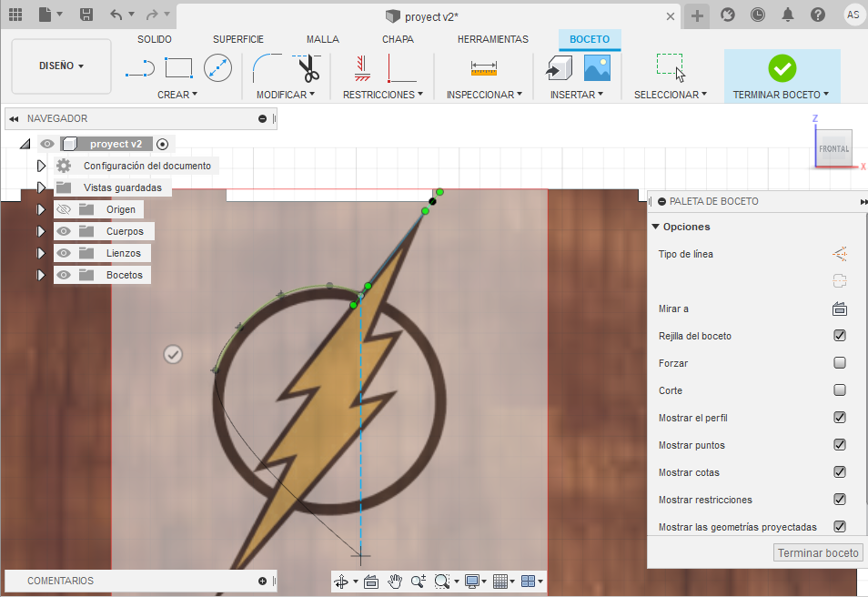Toggle Mostrar cotas checkbox
The height and width of the screenshot is (597, 868).
tap(840, 471)
